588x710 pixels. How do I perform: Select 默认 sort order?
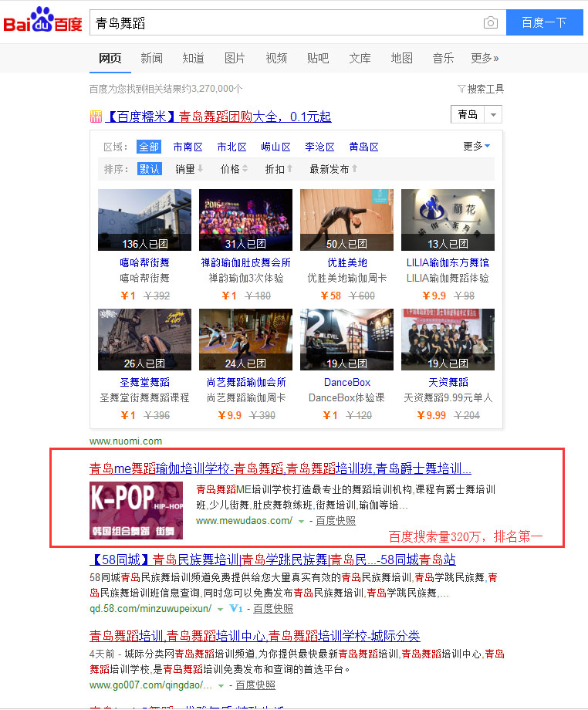pos(150,169)
